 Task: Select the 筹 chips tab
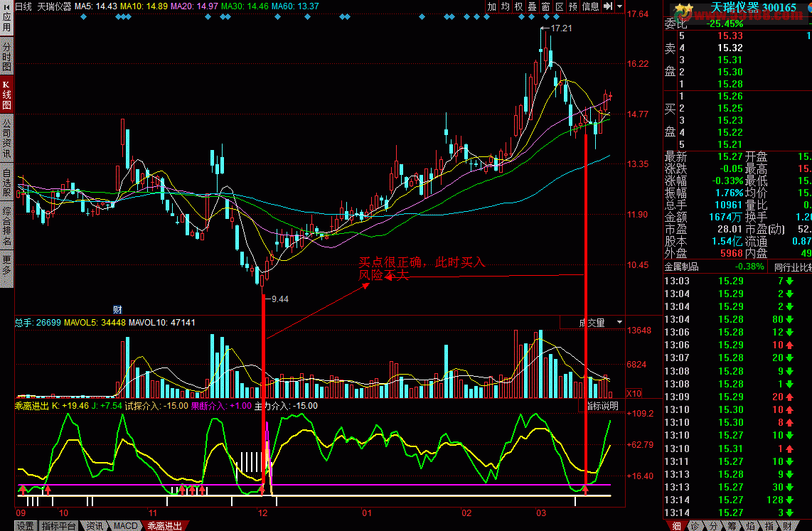732,526
